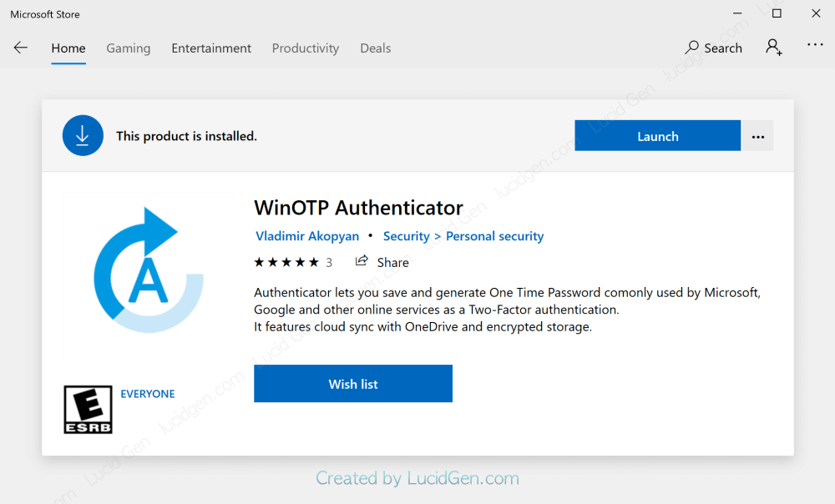Viewport: 835px width, 504px height.
Task: Open the Entertainment tab
Action: [x=211, y=48]
